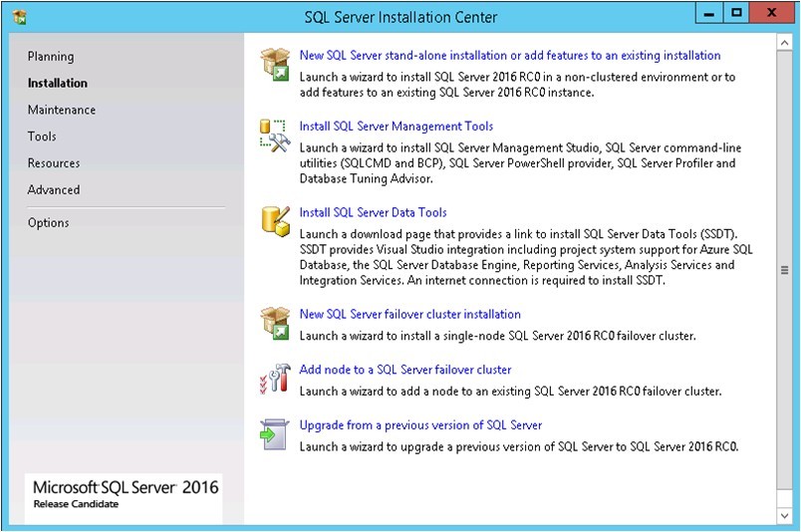Click the 'SQL Server Management Studio' description text

[520, 163]
